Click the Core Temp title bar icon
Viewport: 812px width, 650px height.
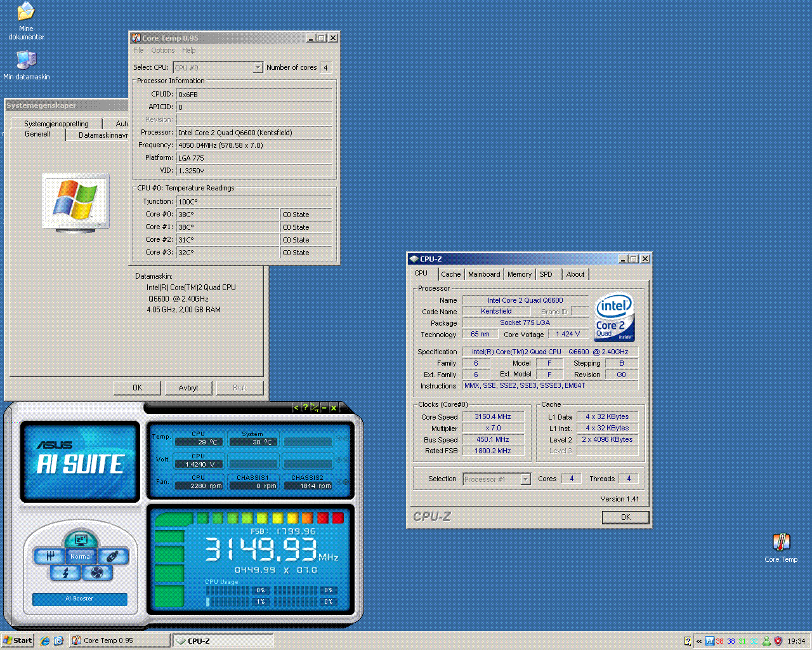[136, 38]
